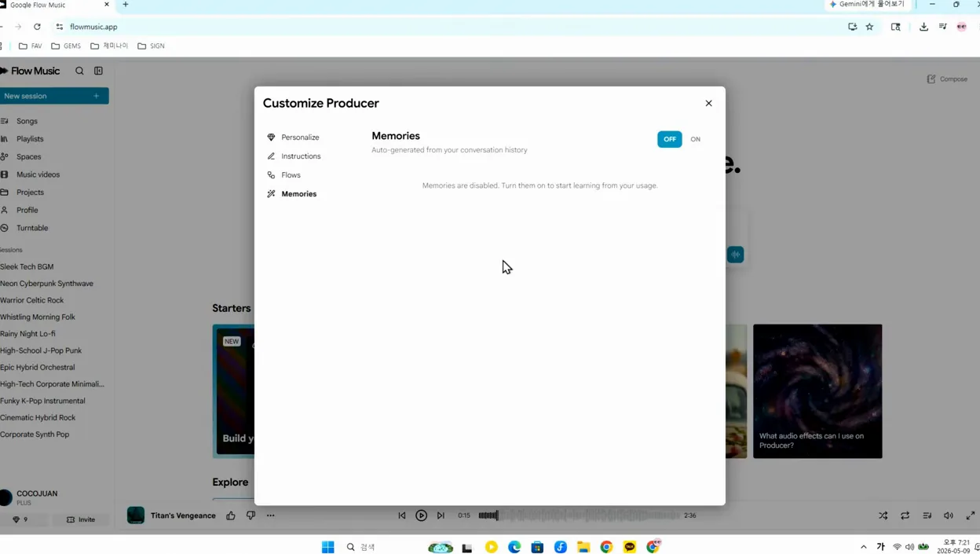Skip to previous track

[402, 515]
